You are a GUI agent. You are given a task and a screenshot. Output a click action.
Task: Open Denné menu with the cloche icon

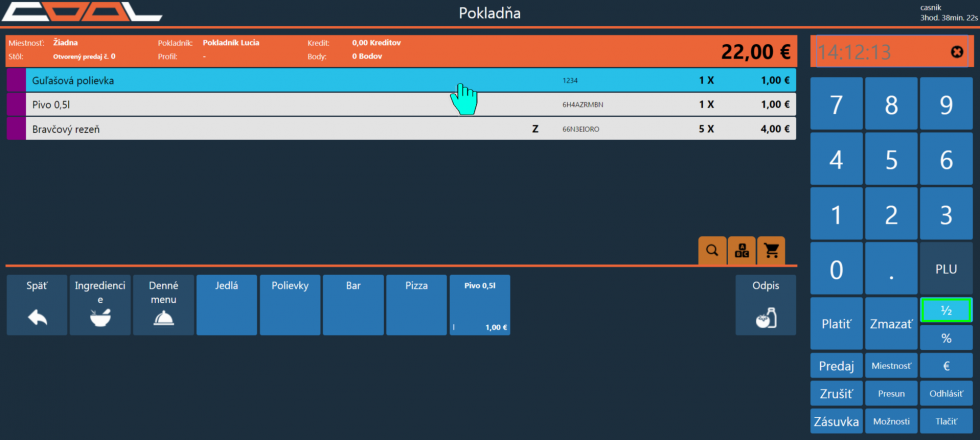click(x=164, y=305)
